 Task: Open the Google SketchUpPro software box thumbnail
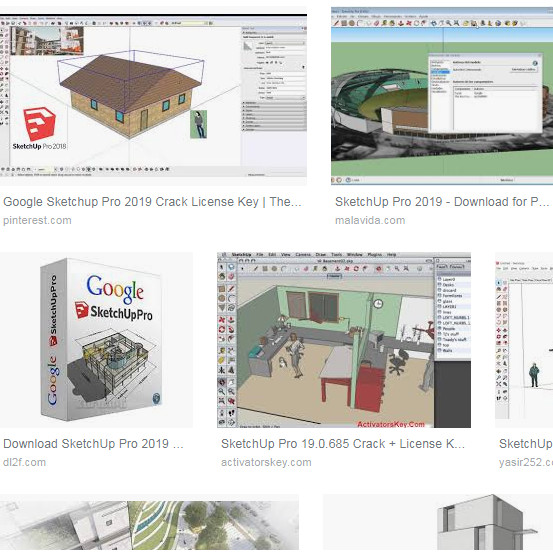click(x=96, y=340)
